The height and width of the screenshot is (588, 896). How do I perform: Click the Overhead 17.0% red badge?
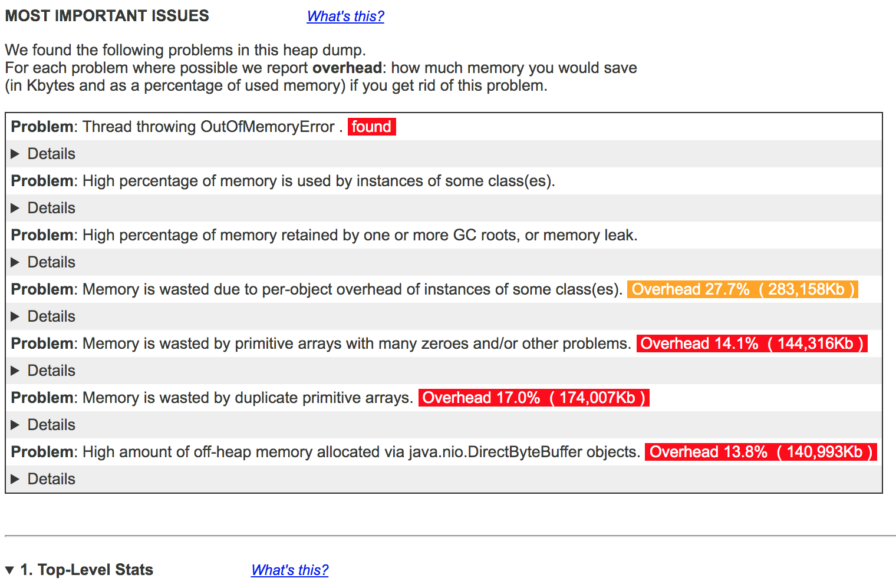pyautogui.click(x=533, y=398)
